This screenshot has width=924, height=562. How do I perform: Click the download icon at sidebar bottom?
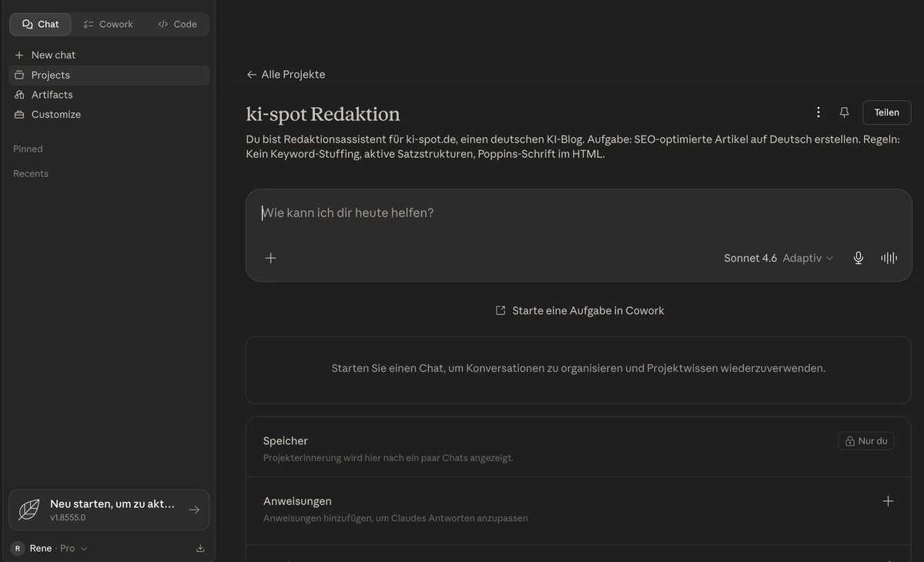coord(200,548)
